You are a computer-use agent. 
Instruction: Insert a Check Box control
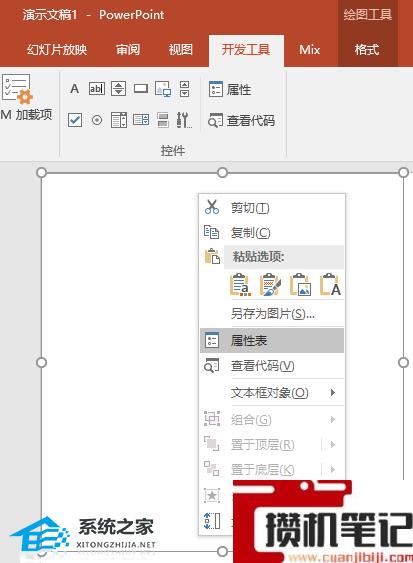pyautogui.click(x=75, y=120)
